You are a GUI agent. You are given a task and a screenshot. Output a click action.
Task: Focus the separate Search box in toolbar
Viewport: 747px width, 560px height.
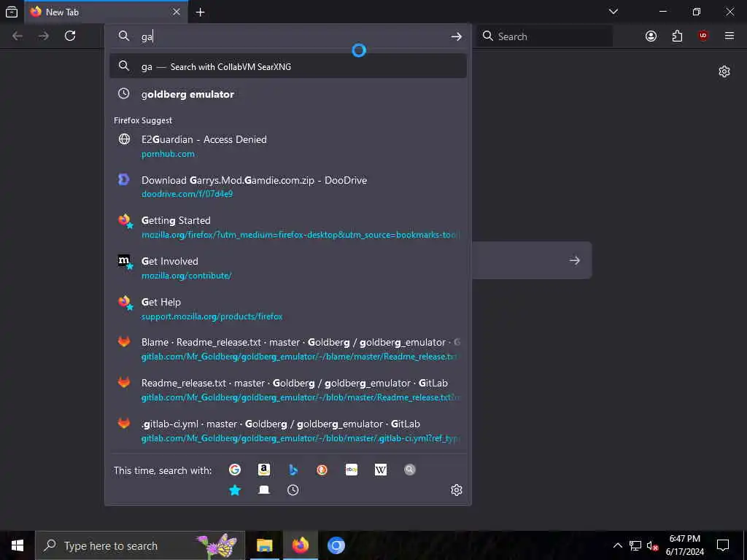545,36
